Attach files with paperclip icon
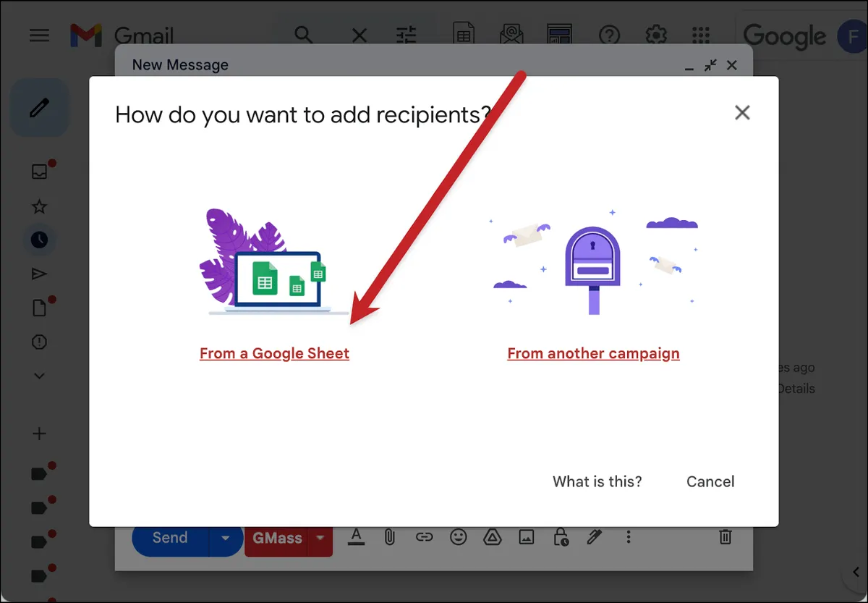 pos(389,537)
